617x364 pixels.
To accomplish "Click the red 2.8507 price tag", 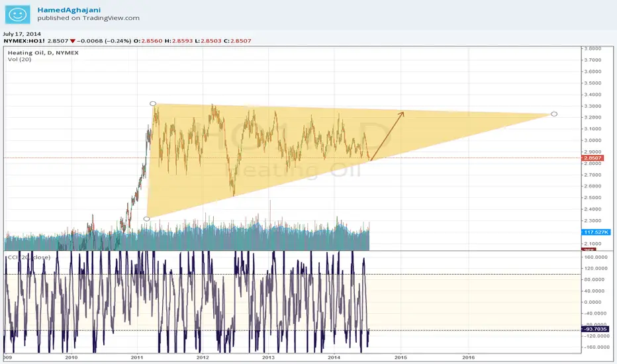I will click(593, 158).
